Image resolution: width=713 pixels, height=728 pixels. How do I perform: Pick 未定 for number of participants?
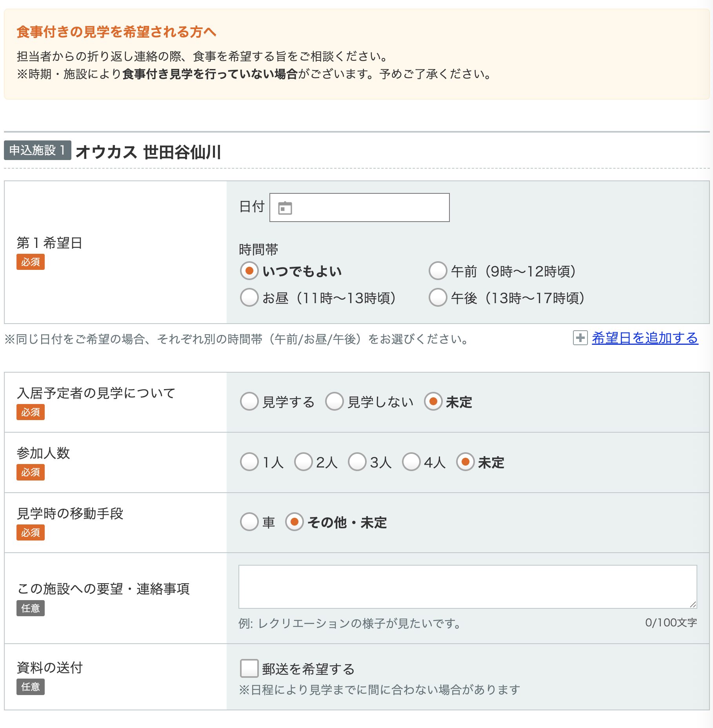click(465, 462)
